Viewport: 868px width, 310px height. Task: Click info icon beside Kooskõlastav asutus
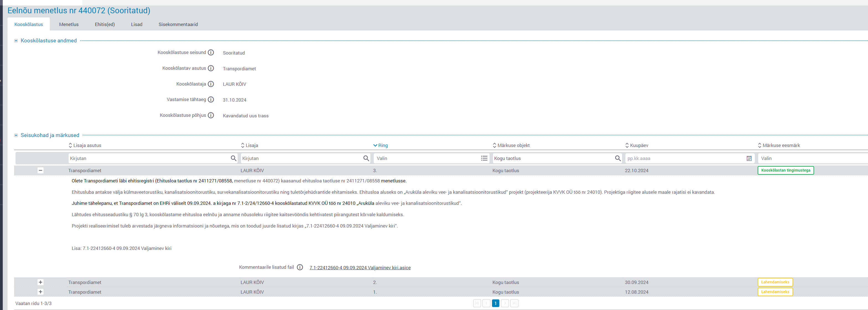click(x=210, y=68)
